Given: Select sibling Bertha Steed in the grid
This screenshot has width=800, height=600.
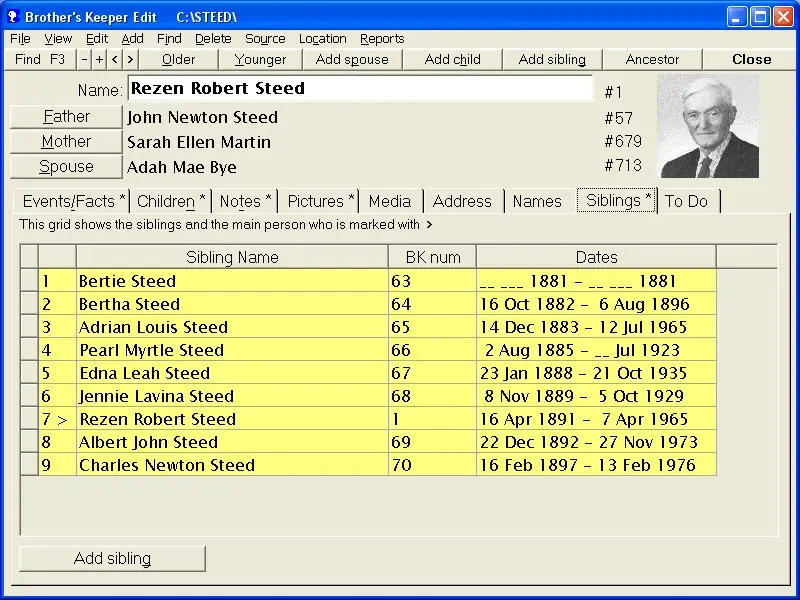Looking at the screenshot, I should point(232,304).
